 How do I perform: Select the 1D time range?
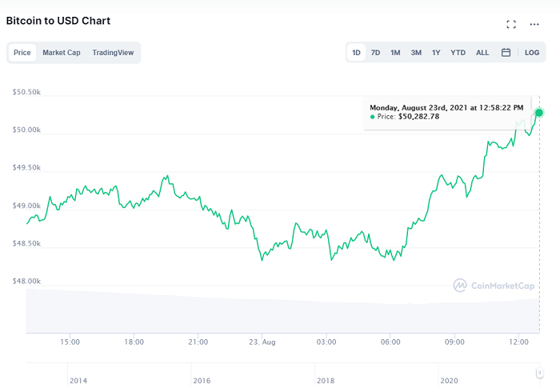(356, 53)
